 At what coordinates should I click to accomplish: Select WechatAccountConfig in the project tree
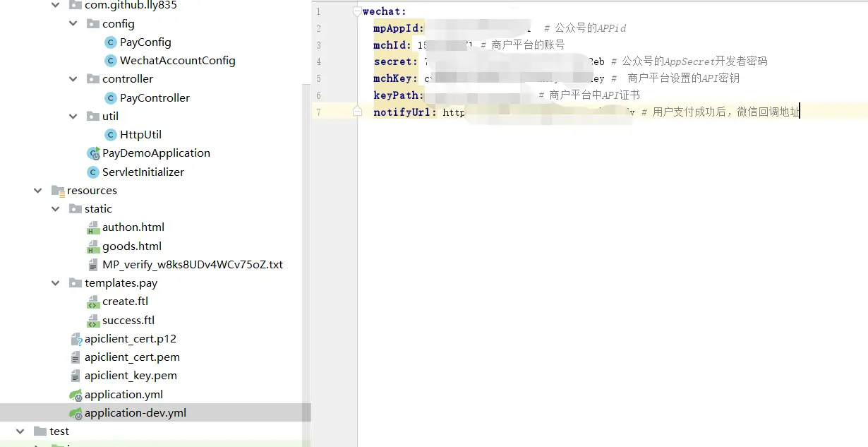point(178,61)
